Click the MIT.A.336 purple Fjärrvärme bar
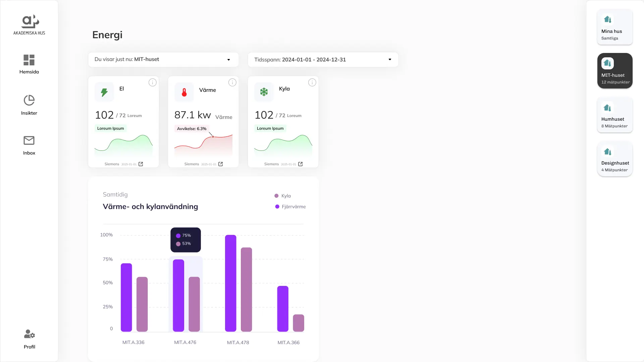 click(126, 298)
